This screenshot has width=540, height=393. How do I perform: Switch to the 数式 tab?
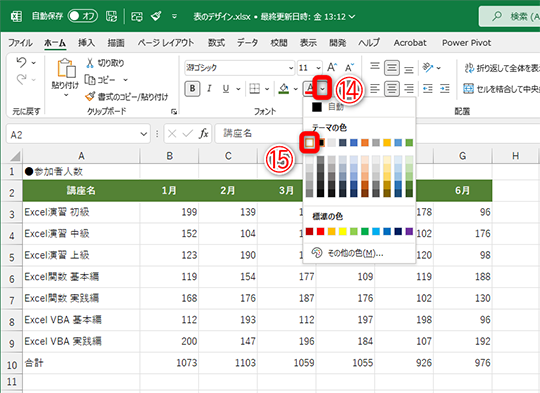216,43
